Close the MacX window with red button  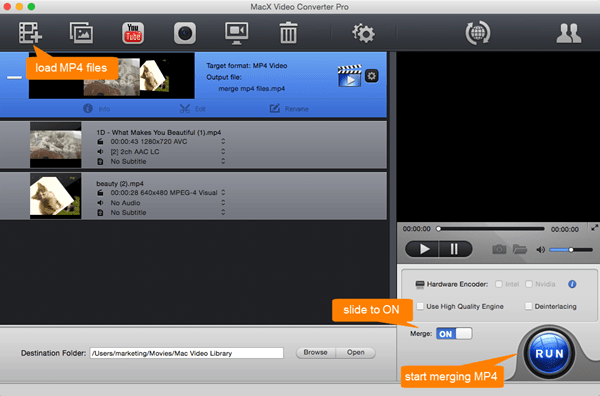7,7
